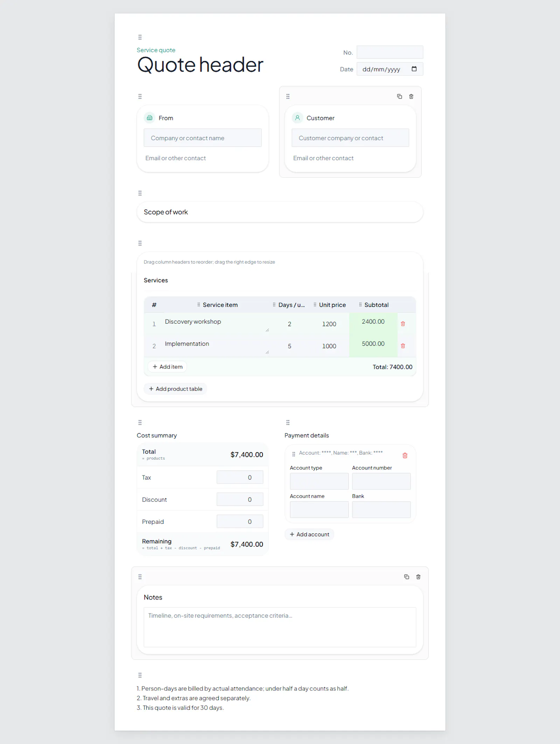
Task: Open the date picker calendar icon
Action: tap(414, 69)
